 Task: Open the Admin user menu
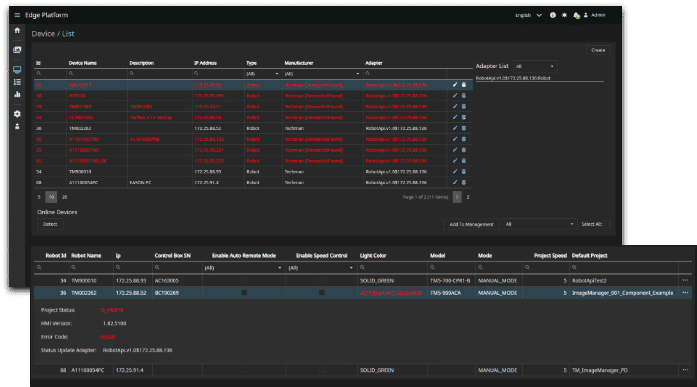click(595, 15)
